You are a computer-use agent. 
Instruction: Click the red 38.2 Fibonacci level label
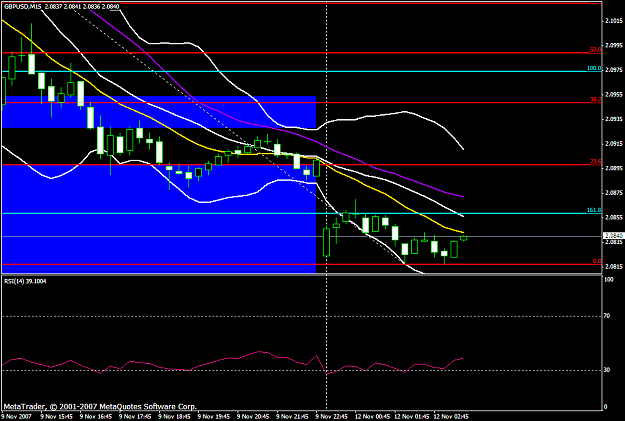click(x=595, y=100)
